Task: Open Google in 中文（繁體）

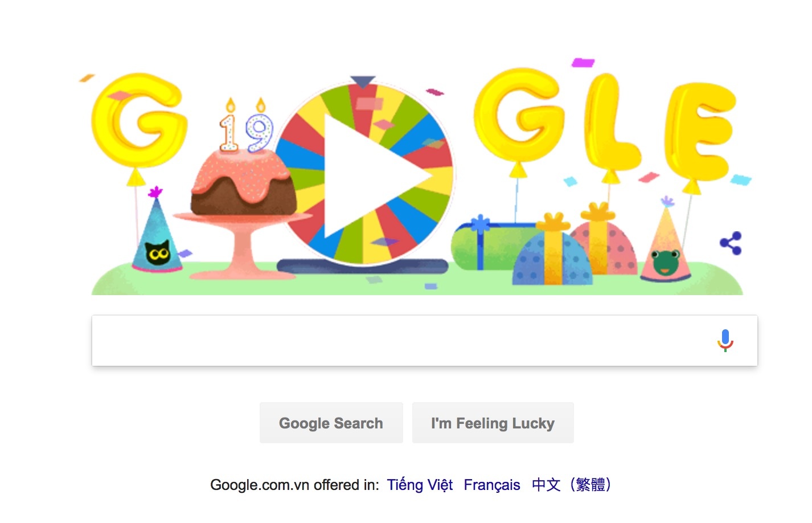Action: tap(571, 485)
